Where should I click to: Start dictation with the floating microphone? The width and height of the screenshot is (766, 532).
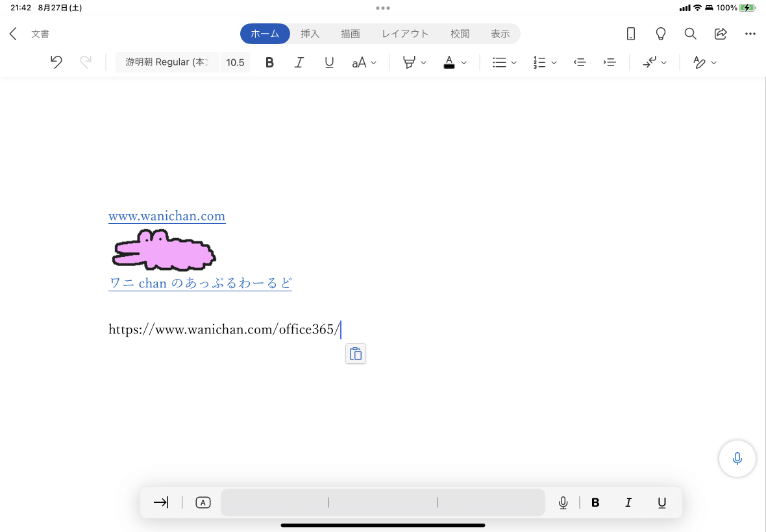point(737,458)
